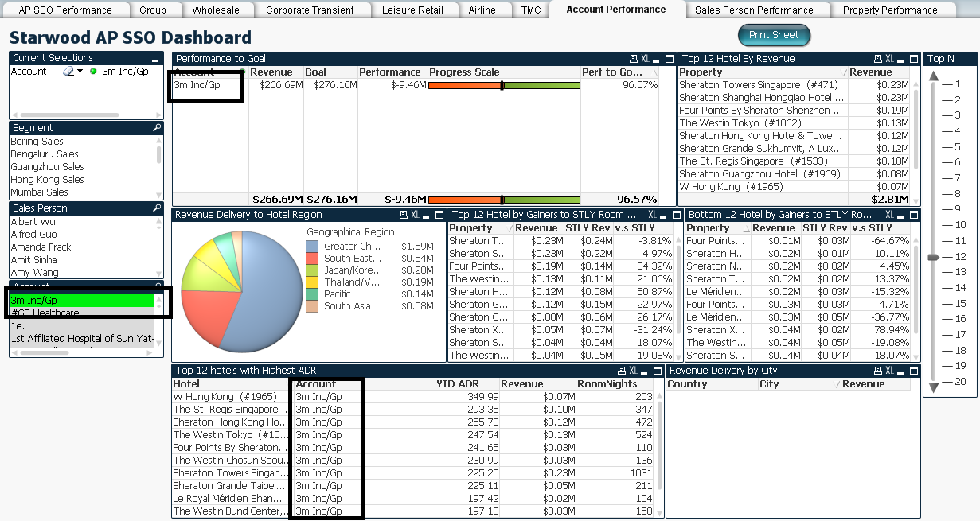Select Albert Wu in the Sales Person list
This screenshot has width=980, height=521.
[83, 222]
